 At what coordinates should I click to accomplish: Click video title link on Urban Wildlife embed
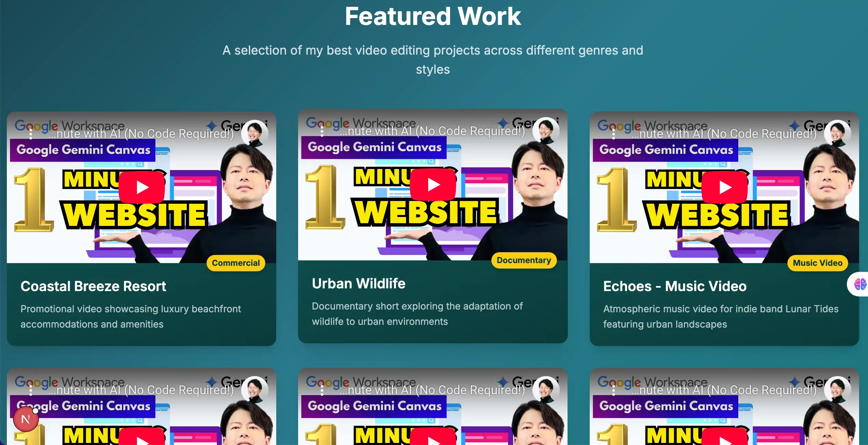click(432, 131)
